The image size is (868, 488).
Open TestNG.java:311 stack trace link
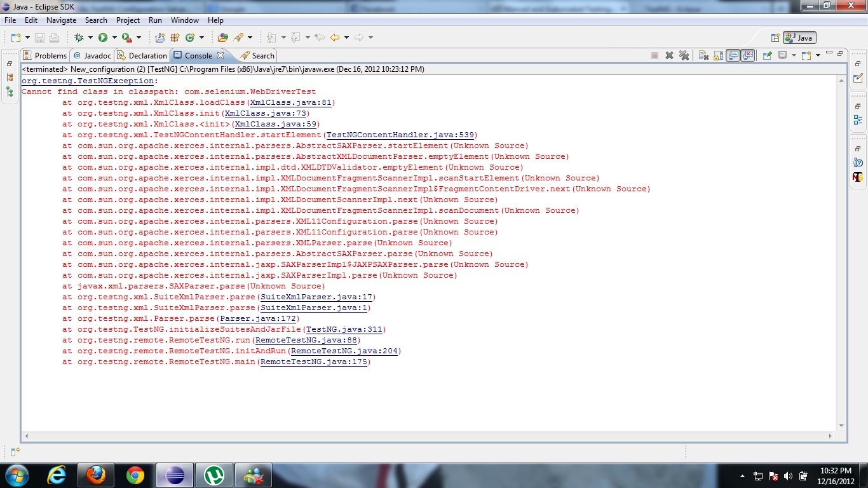coord(343,329)
